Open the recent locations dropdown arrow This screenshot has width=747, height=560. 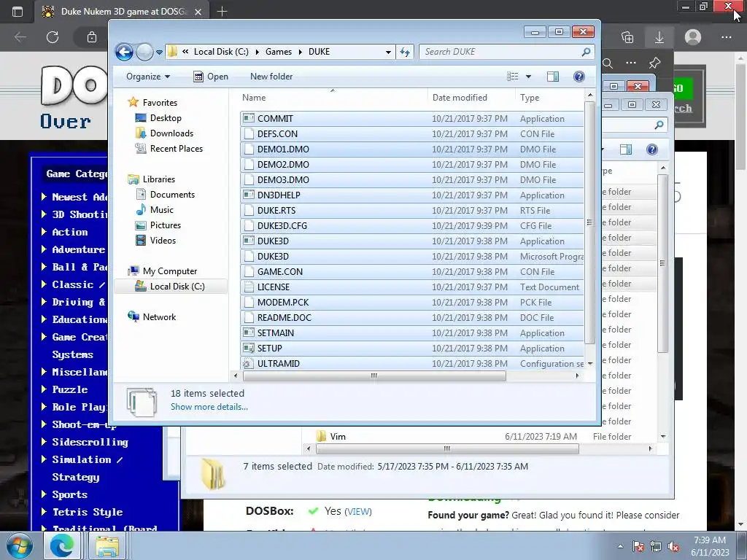159,52
